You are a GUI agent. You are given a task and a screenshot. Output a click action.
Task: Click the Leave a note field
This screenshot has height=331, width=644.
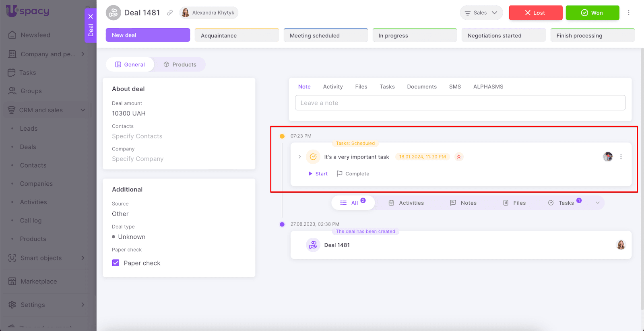click(460, 103)
